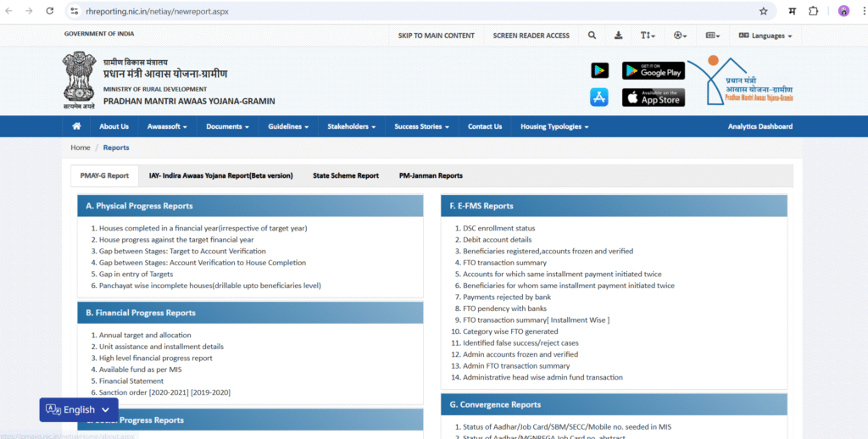Image resolution: width=868 pixels, height=439 pixels.
Task: Click the PMAY-G house logo
Action: click(741, 81)
